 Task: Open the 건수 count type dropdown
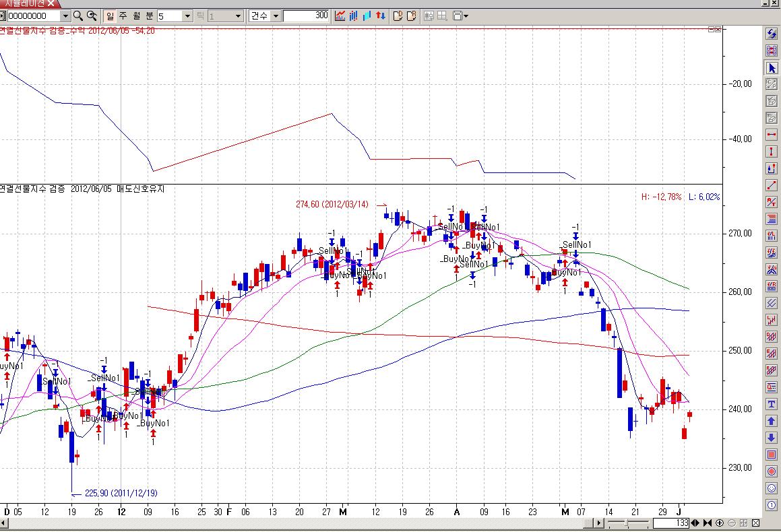point(276,16)
